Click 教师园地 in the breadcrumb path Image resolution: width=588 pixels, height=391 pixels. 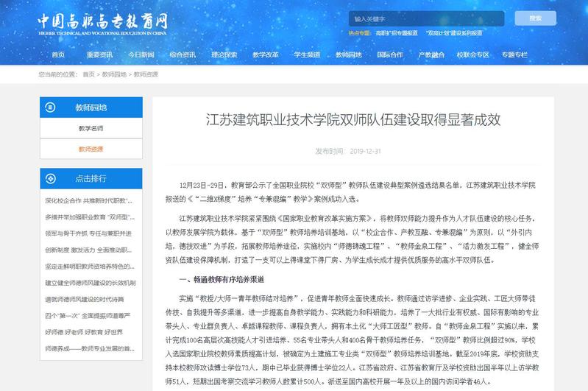point(114,75)
